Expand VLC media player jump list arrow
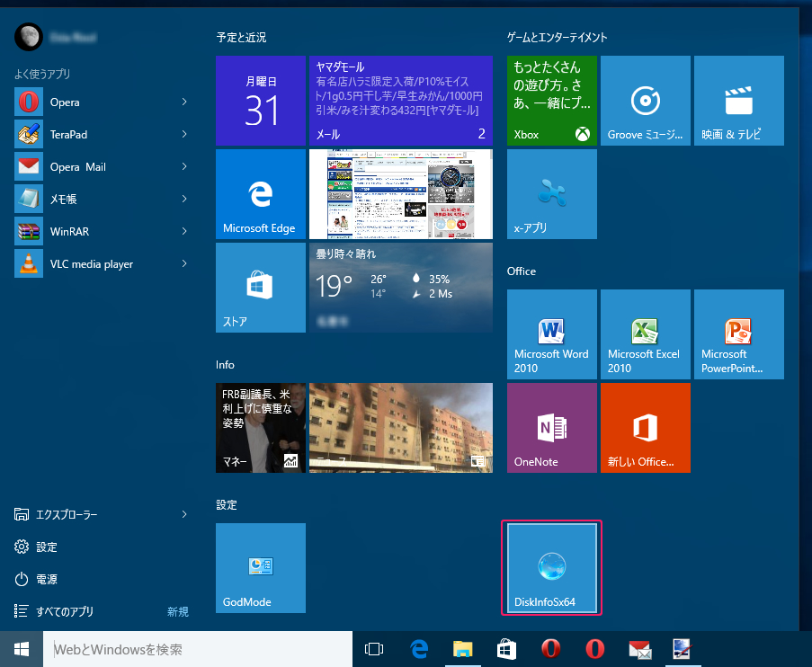 click(x=184, y=263)
